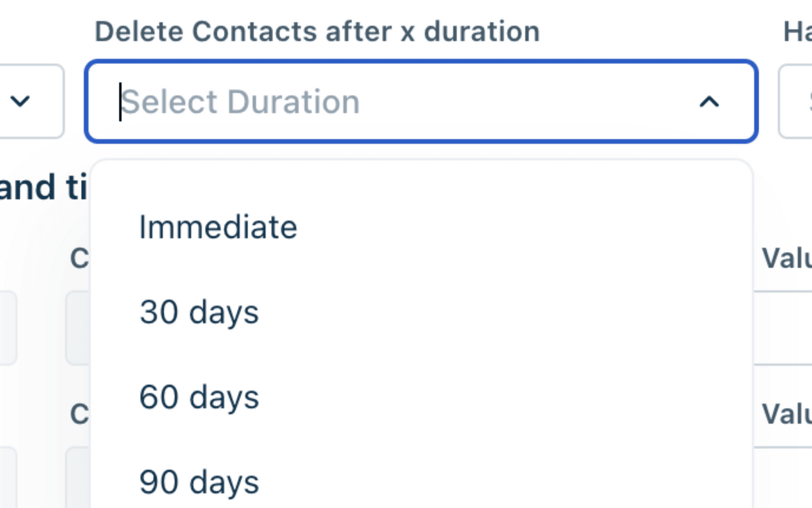Click the leftmost field in the second row
This screenshot has height=508, width=812.
[x=7, y=478]
